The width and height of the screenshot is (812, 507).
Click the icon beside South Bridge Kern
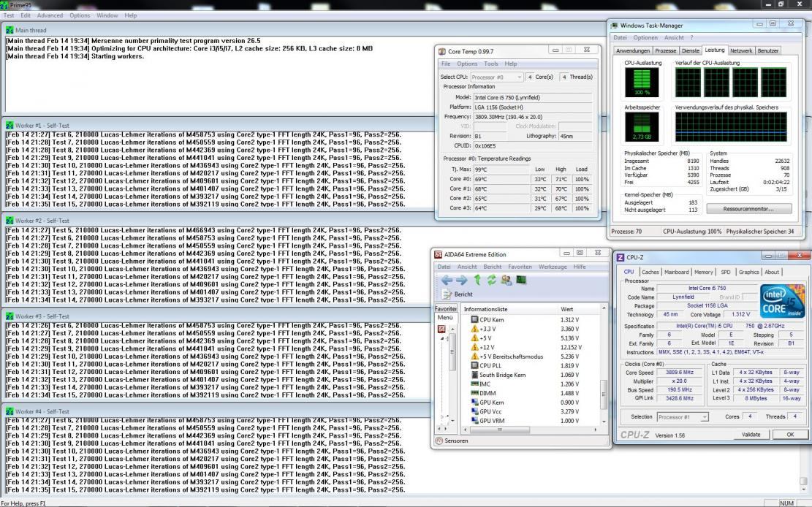pyautogui.click(x=474, y=375)
